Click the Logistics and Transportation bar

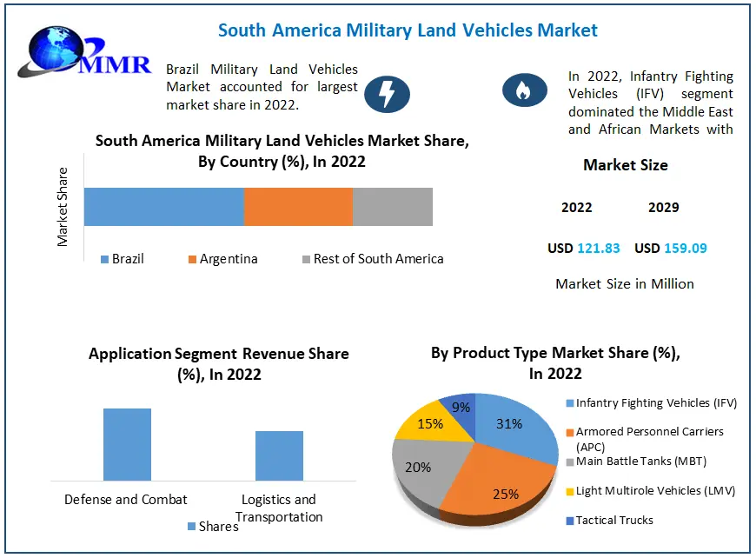(x=279, y=455)
